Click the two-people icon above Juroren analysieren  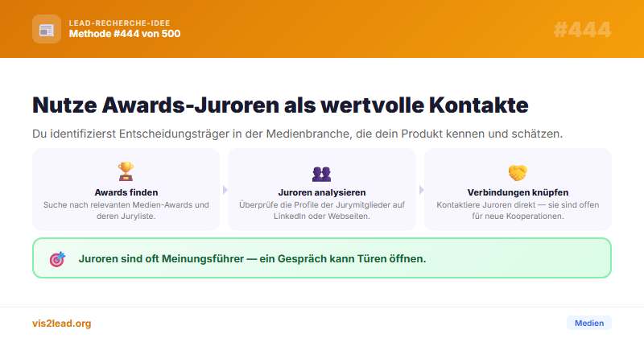point(321,174)
